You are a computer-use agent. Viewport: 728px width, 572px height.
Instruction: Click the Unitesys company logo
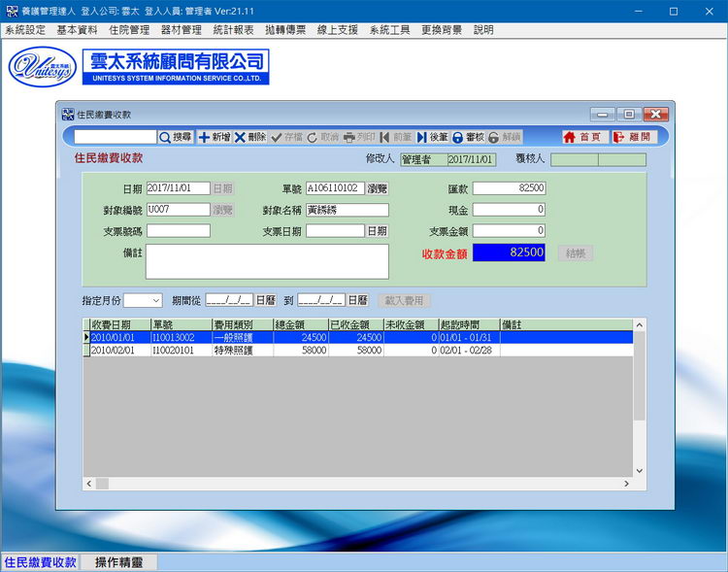(x=43, y=66)
